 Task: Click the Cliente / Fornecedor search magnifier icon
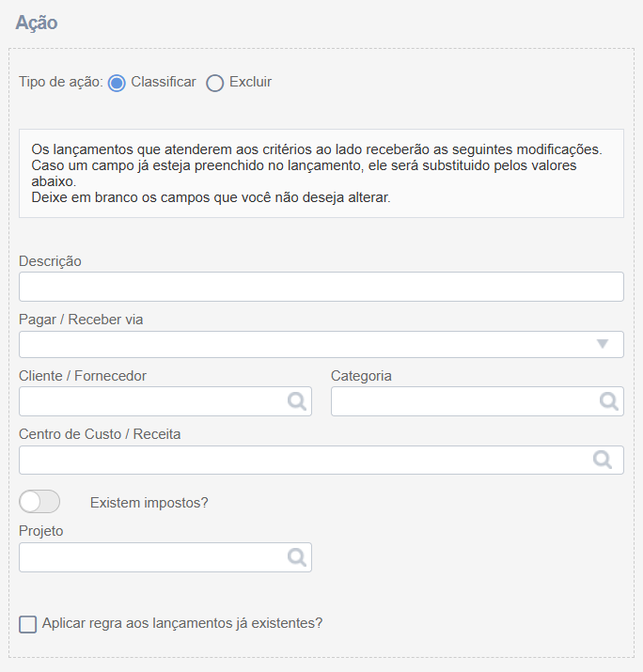tap(297, 401)
